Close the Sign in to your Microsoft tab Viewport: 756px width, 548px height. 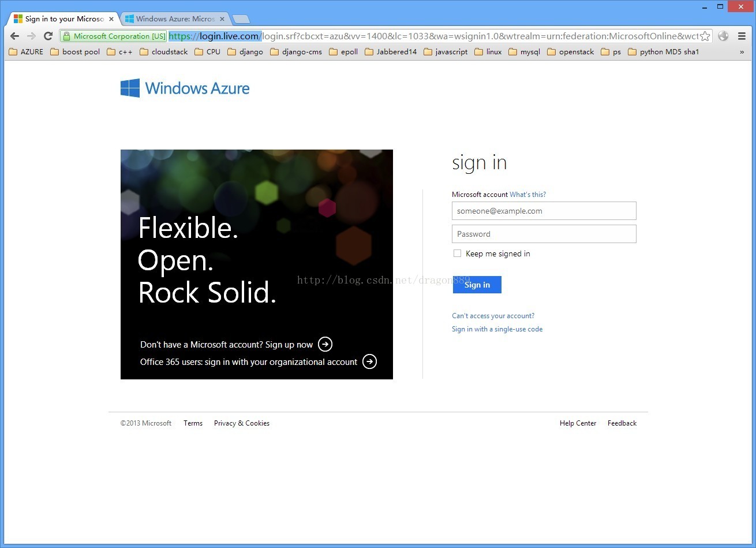[110, 19]
